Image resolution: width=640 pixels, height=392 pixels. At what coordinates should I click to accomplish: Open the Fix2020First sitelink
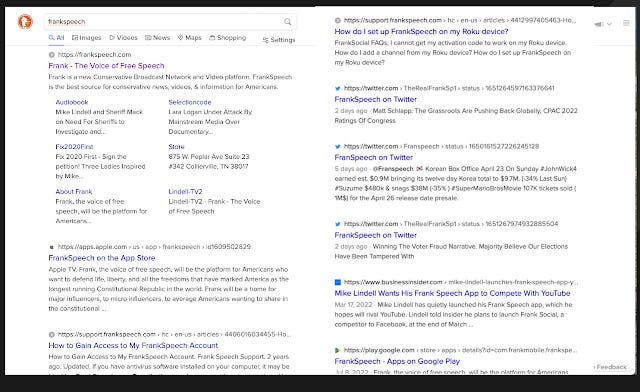74,147
